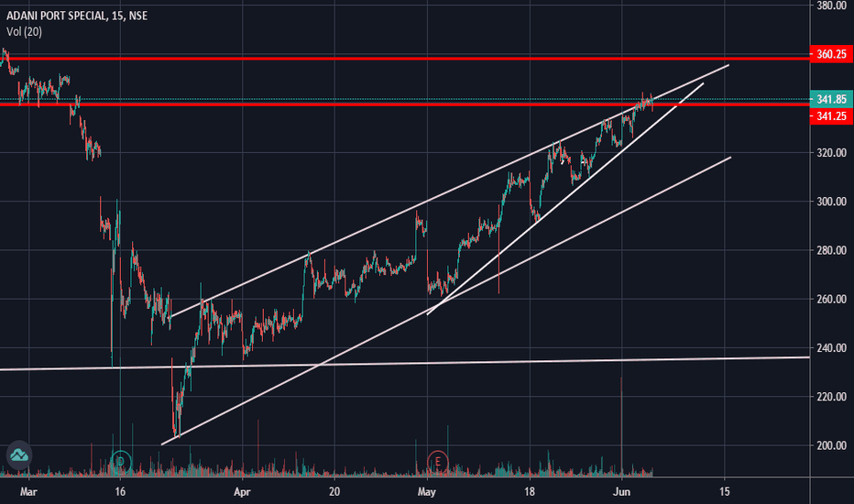854x504 pixels.
Task: Click the 200.00 price axis label
Action: tap(831, 445)
